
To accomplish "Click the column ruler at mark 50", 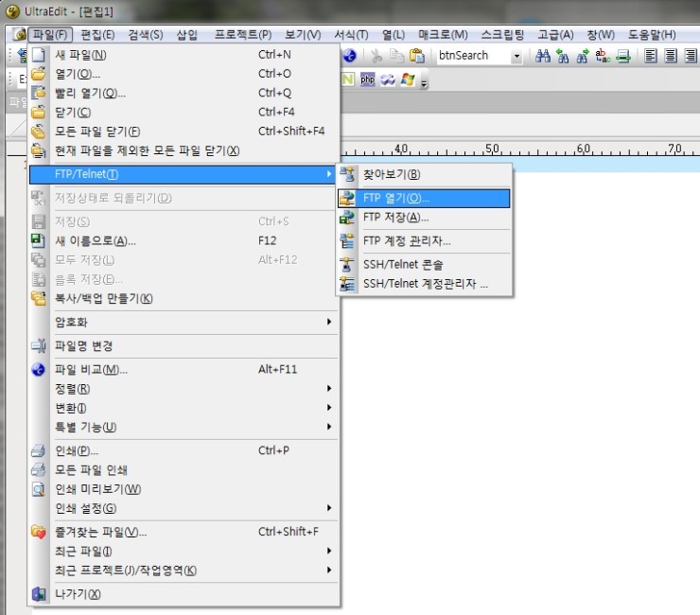I will (492, 149).
